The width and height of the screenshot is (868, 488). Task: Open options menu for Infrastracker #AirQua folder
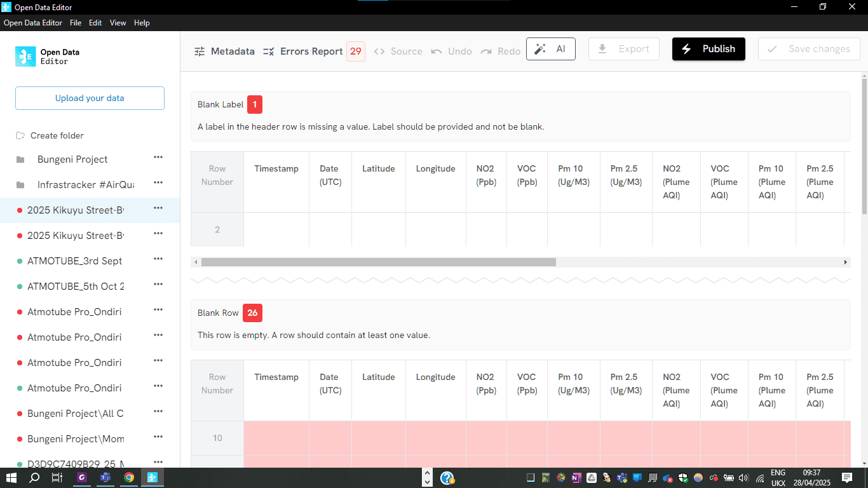click(158, 184)
